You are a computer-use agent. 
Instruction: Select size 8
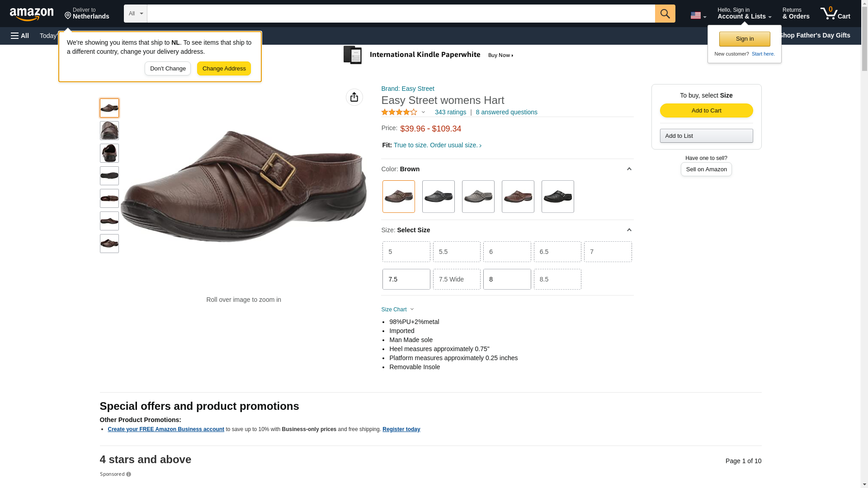(x=507, y=279)
